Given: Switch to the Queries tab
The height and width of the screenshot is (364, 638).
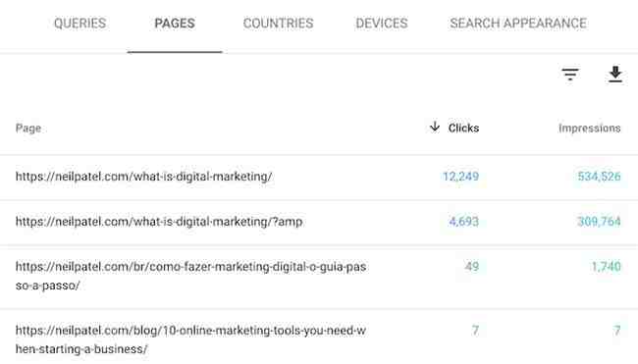Looking at the screenshot, I should (x=80, y=24).
